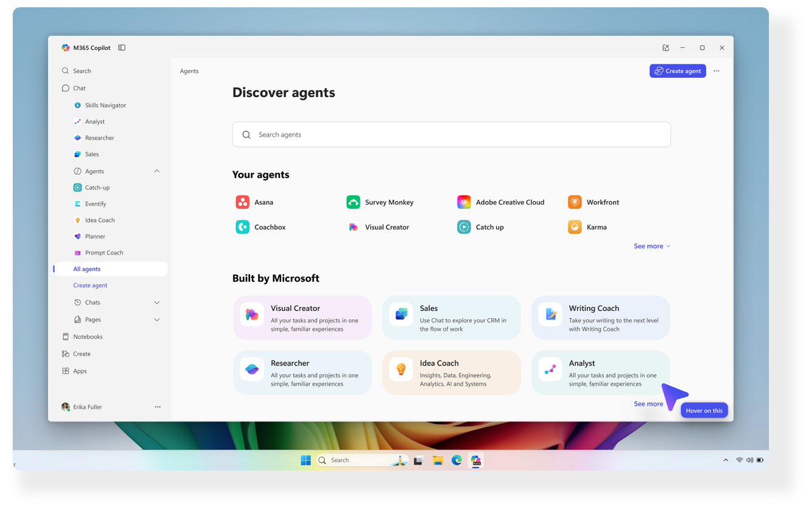812x510 pixels.
Task: Toggle the sidebar panel icon beside M365 Copilot
Action: click(x=122, y=48)
